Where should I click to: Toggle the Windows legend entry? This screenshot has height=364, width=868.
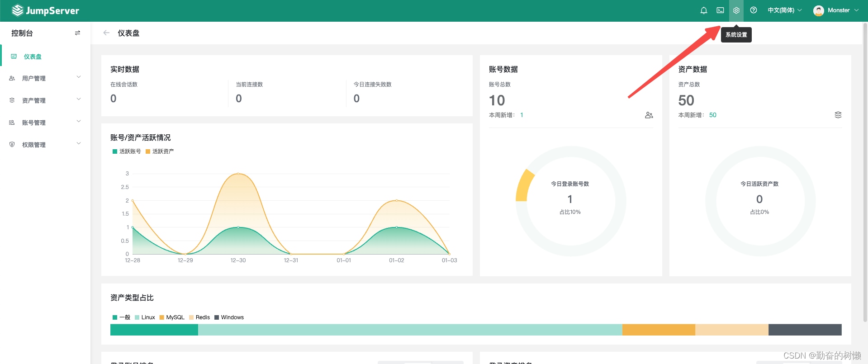click(229, 317)
